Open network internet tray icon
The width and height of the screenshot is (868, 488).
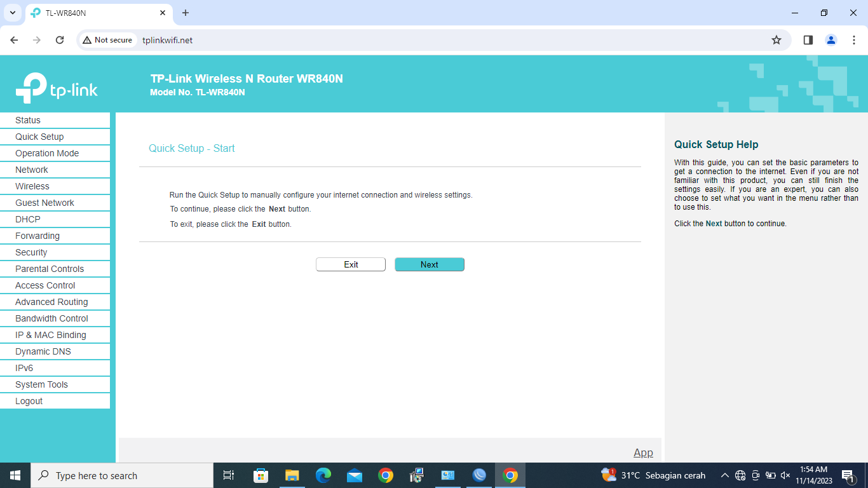tap(740, 475)
